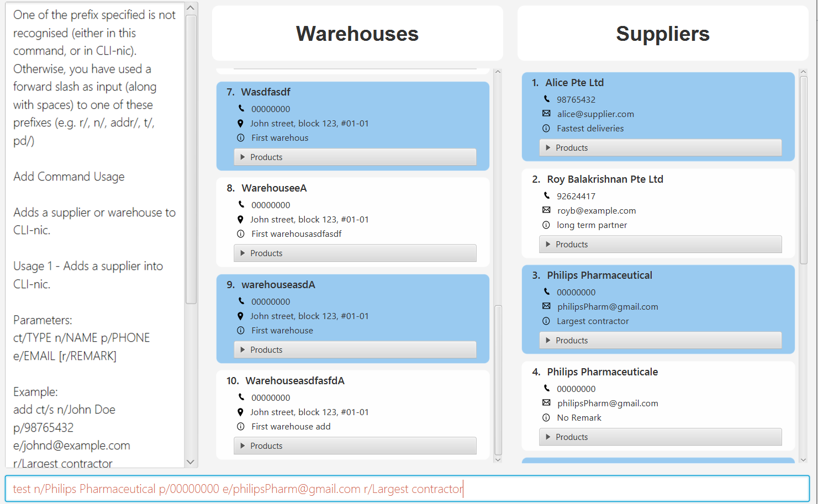
Task: Click location pin icon in WarehouseasdfasfdA card
Action: coord(240,412)
